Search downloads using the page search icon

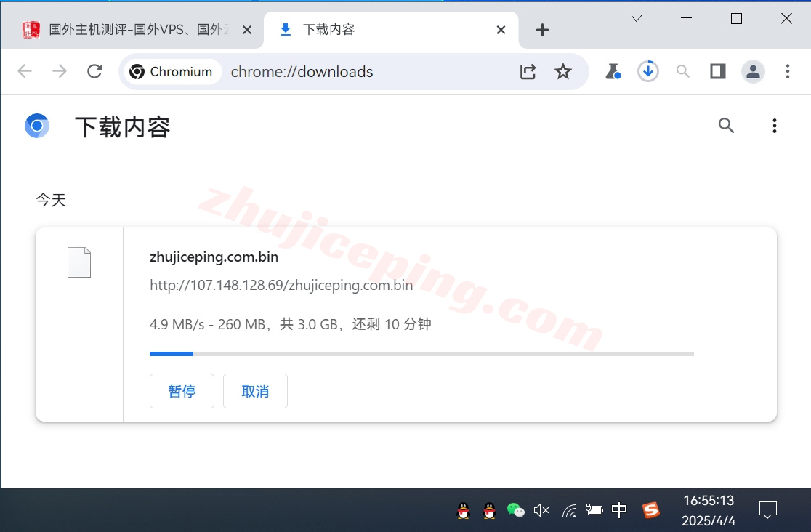(726, 125)
